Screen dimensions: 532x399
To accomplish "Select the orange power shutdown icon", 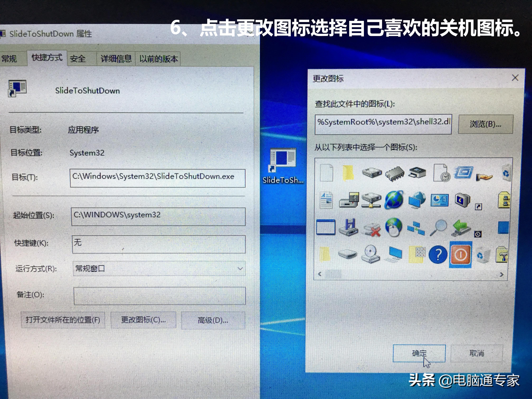I will click(x=461, y=255).
